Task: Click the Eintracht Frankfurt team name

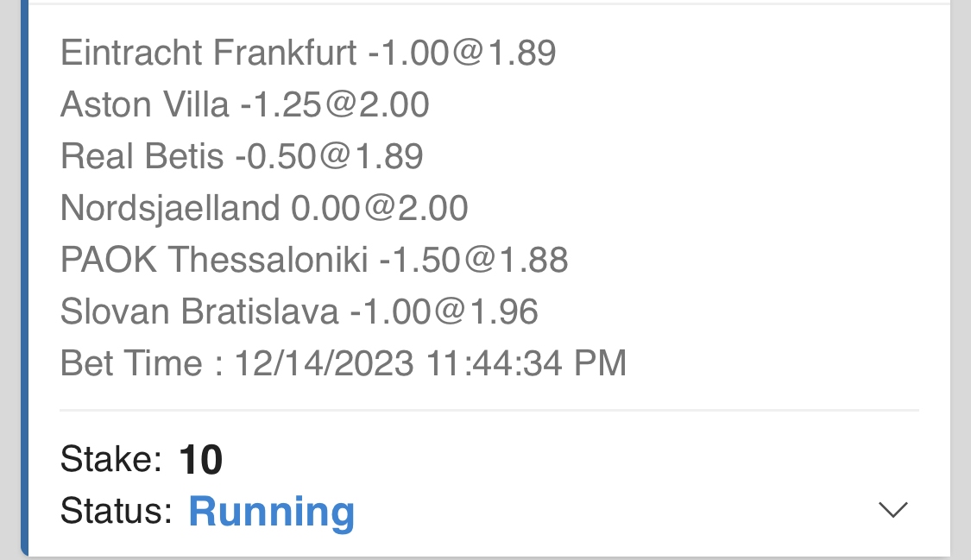Action: tap(208, 53)
